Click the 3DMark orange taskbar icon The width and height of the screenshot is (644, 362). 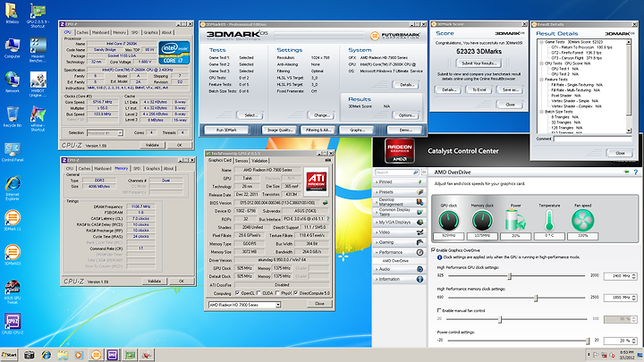pos(96,355)
